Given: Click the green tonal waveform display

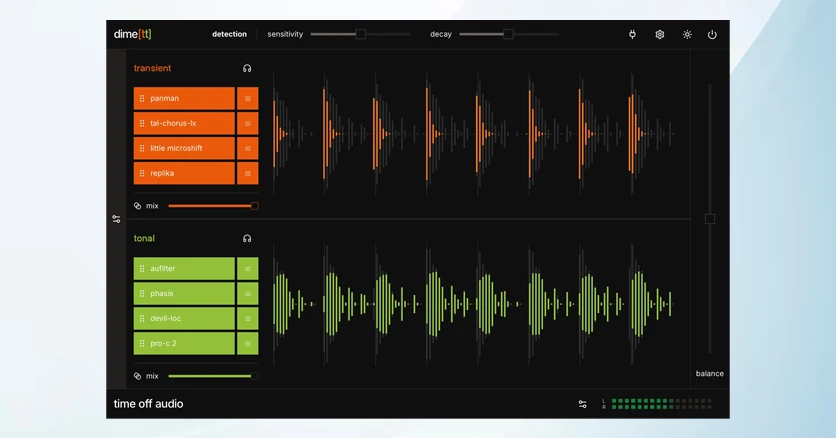Looking at the screenshot, I should coord(473,304).
